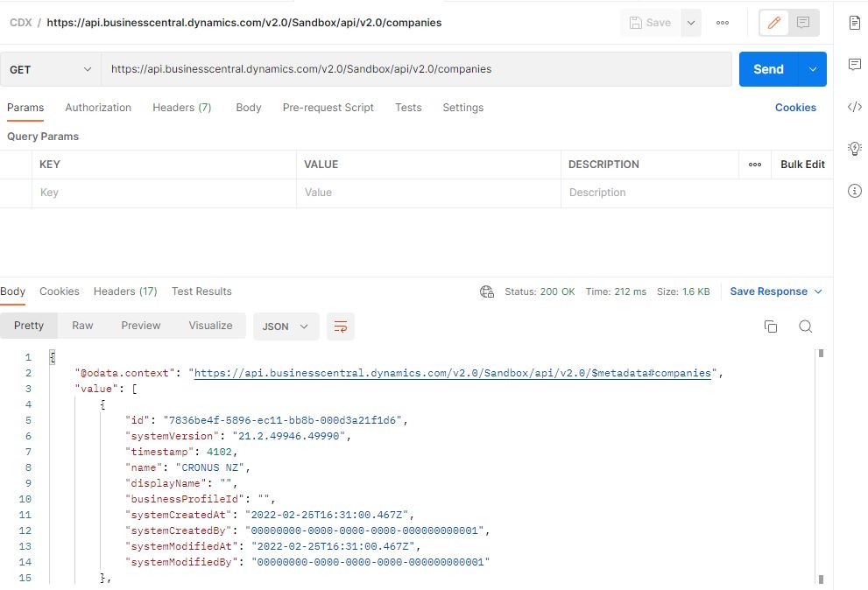This screenshot has width=868, height=590.
Task: Open the Pre-request Script tab
Action: tap(328, 108)
